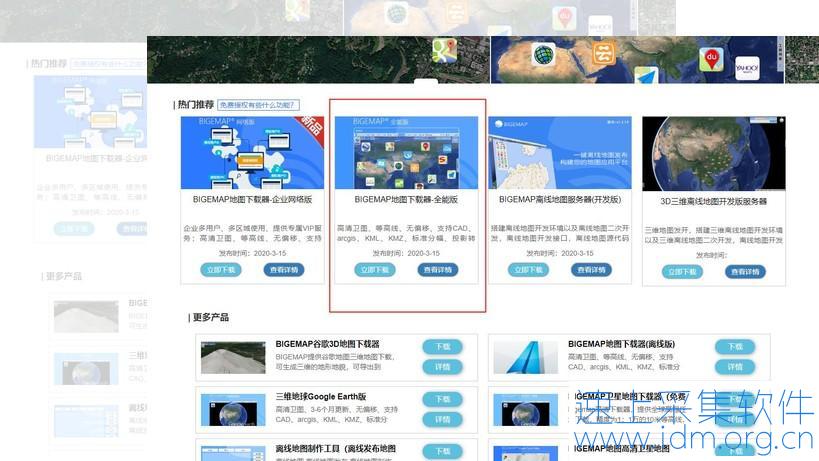
Task: Click 发布时间: 2020-3-15 under 全能版
Action: click(x=406, y=253)
